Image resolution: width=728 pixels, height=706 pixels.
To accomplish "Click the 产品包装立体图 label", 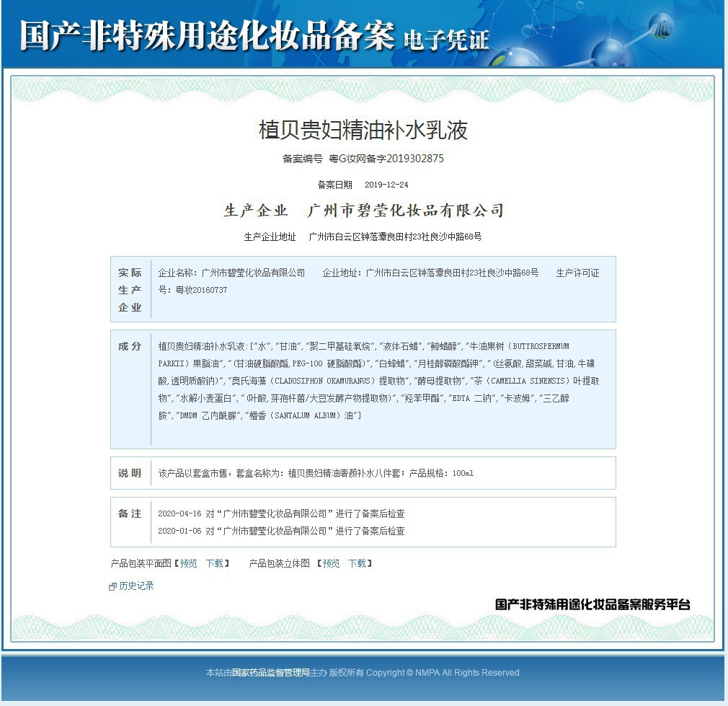I will [x=280, y=563].
